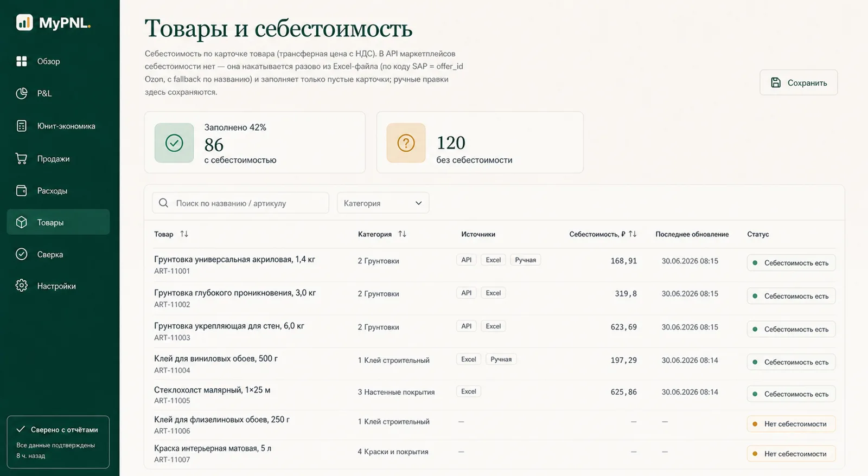Click 86 с себестоимостью card
868x476 pixels.
coord(255,143)
